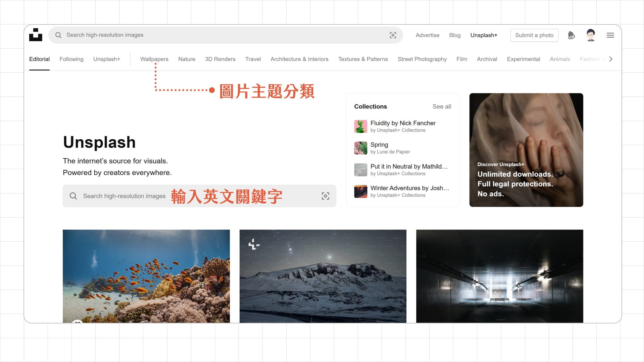Open the Blog link
The image size is (644, 362).
point(455,35)
